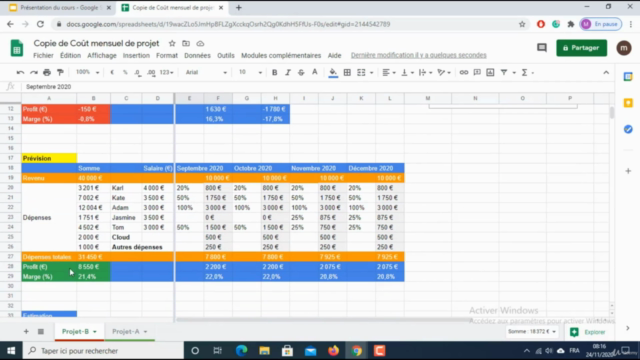Screen dimensions: 640x360
Task: Print the spreadsheet via printer icon
Action: [x=47, y=72]
